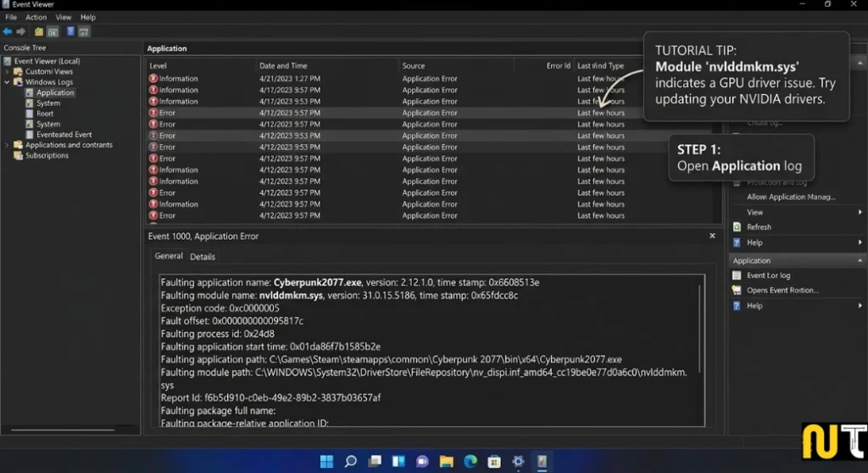Viewport: 868px width, 473px height.
Task: Click error icon on 4/21/2023 1:27 PM row
Action: click(153, 79)
